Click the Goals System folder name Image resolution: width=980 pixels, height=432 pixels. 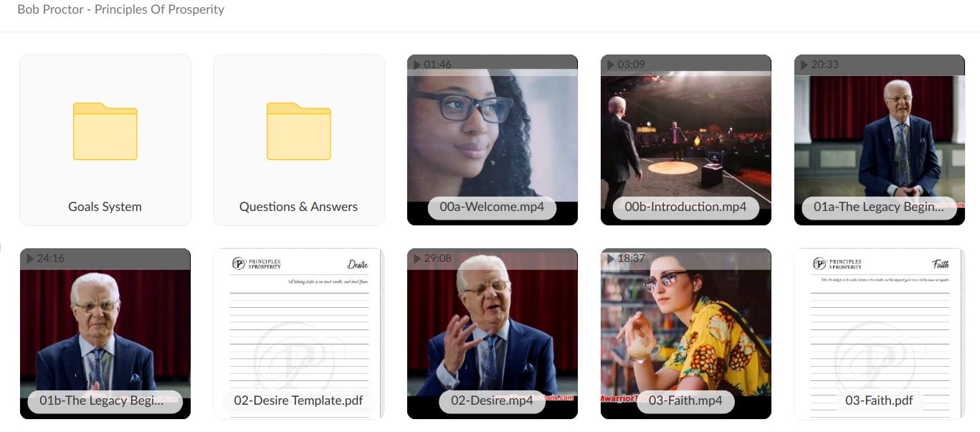(105, 207)
